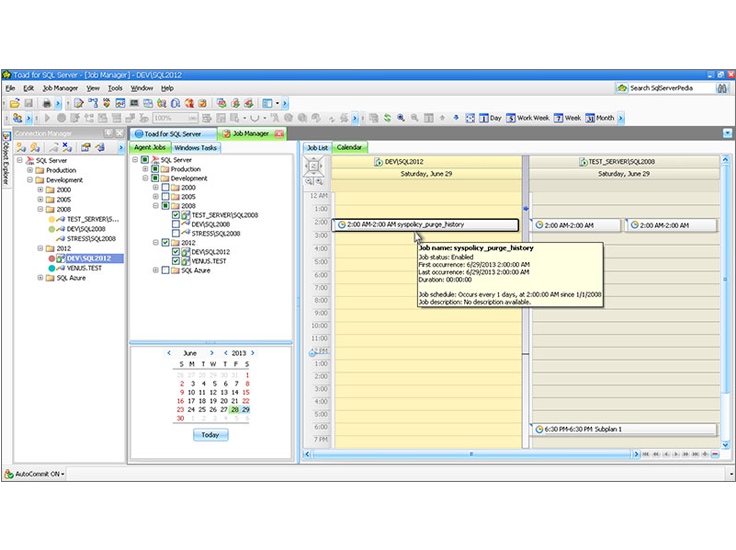736x550 pixels.
Task: Click the AutoCommit status bar icon
Action: tap(8, 474)
